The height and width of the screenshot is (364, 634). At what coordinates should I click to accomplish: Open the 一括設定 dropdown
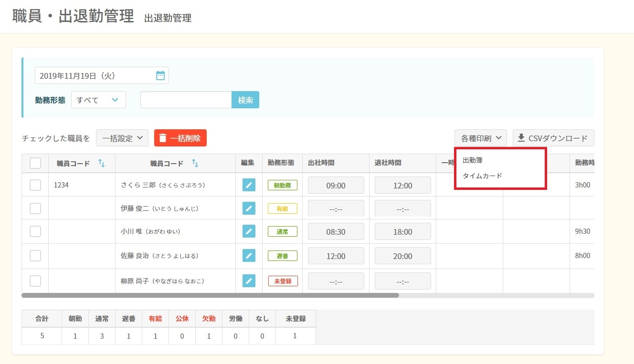(x=122, y=138)
